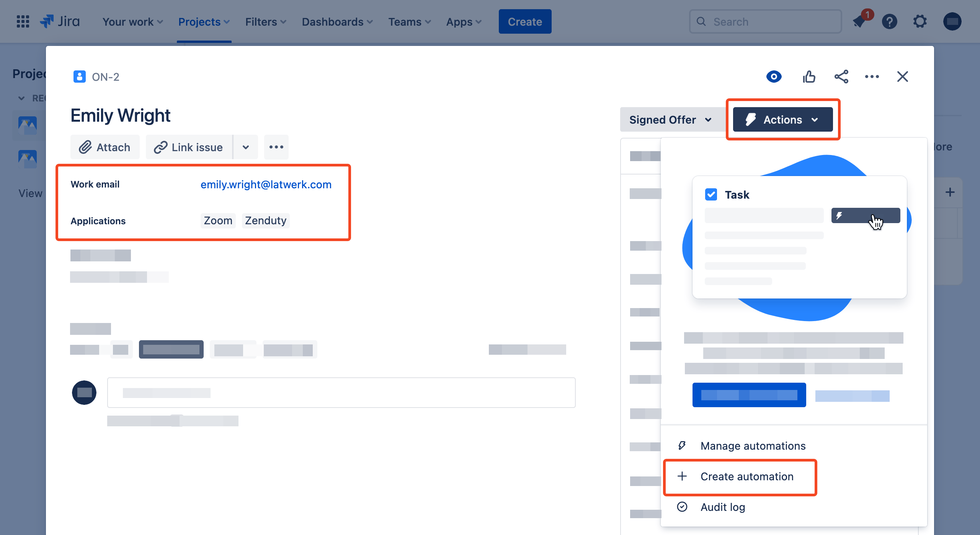Click the Jira logo

(x=60, y=21)
